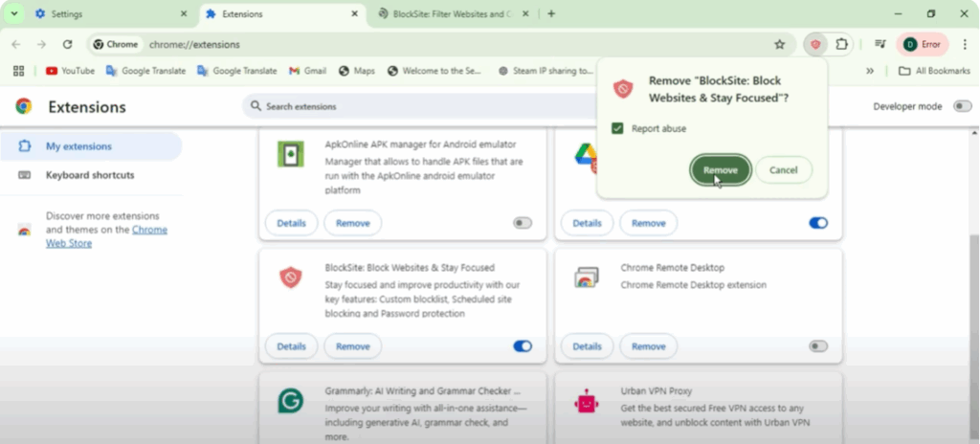Select My extensions in sidebar
The height and width of the screenshot is (444, 980).
coord(91,146)
